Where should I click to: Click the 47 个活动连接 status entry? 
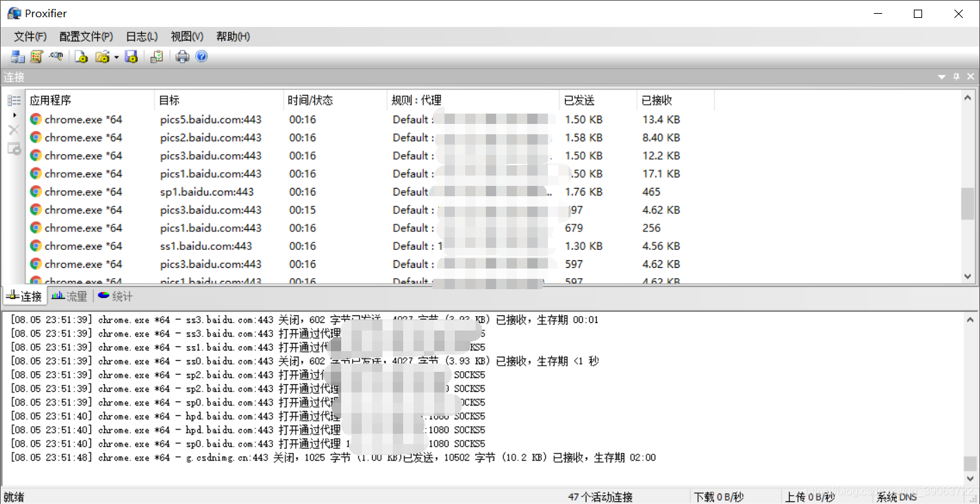[x=600, y=496]
